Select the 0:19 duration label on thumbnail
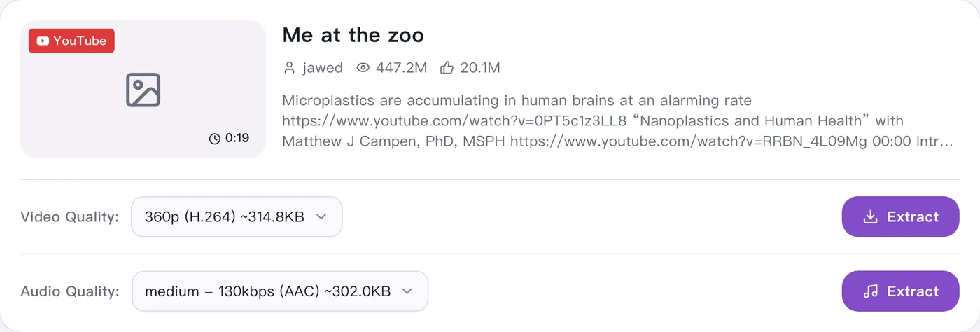Image resolution: width=980 pixels, height=332 pixels. (x=237, y=139)
